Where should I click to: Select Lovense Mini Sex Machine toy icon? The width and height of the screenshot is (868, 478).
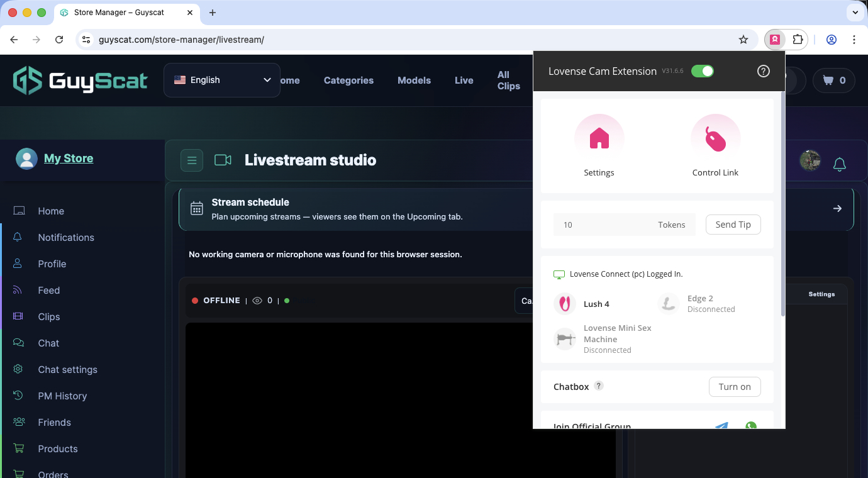click(x=565, y=339)
